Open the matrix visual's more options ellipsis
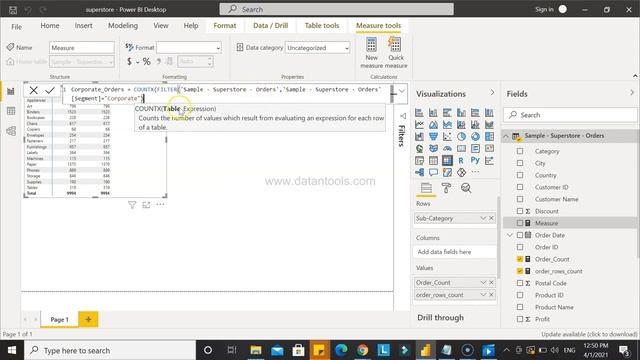640x360 pixels. (x=160, y=204)
